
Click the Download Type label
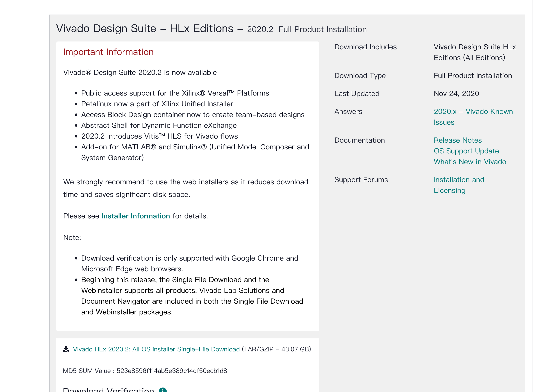360,75
